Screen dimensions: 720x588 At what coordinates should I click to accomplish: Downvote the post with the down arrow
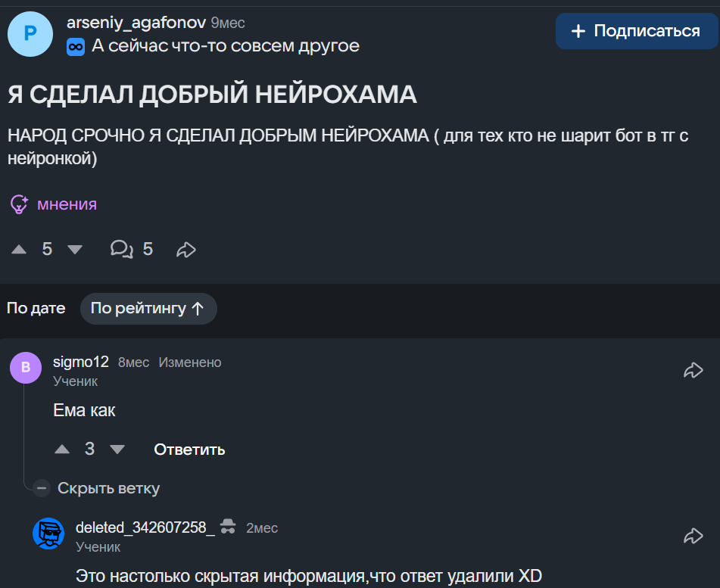click(x=75, y=250)
